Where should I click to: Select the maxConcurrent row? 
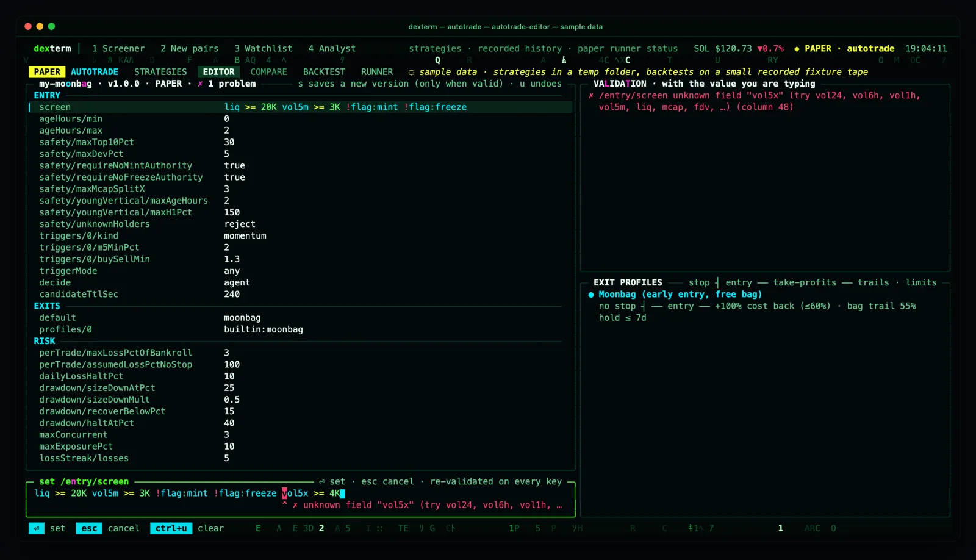coord(300,435)
